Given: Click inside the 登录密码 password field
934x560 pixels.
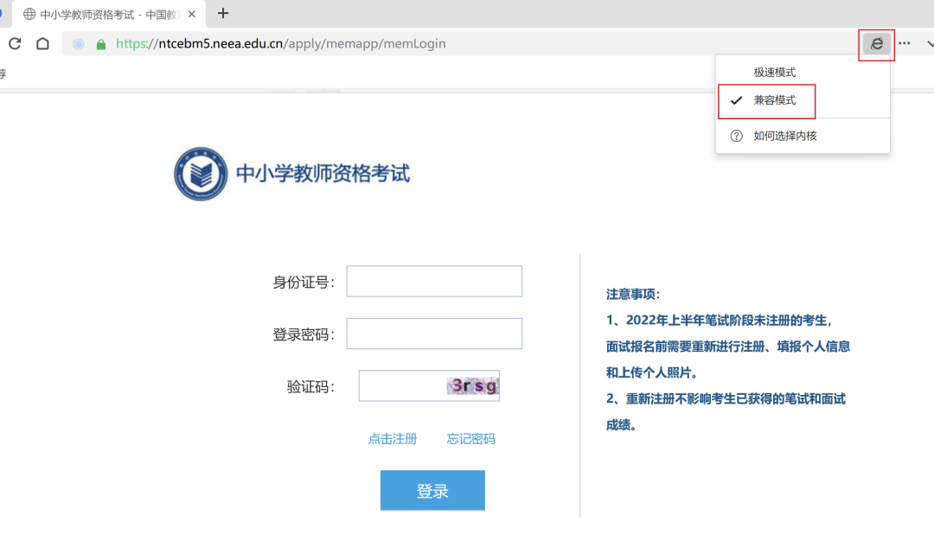Looking at the screenshot, I should (x=433, y=334).
